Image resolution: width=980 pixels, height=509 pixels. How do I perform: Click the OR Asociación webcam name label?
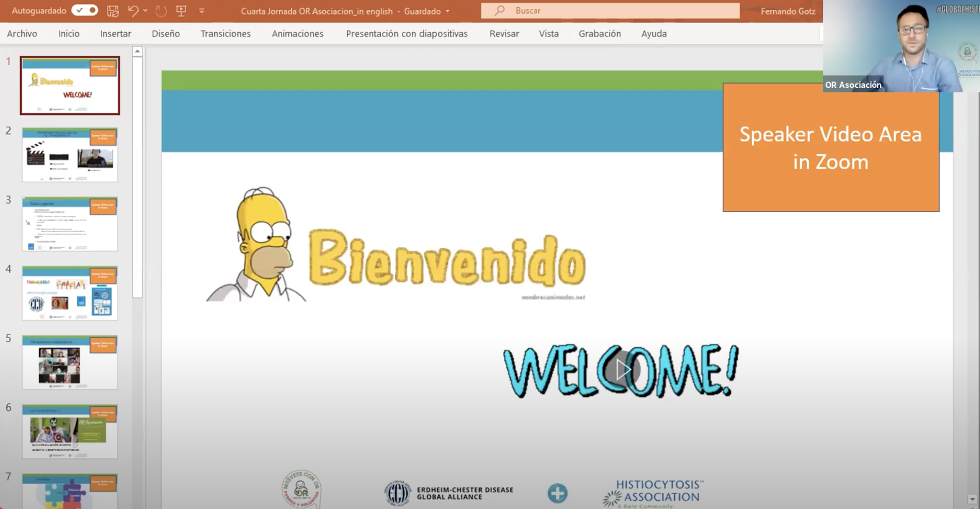853,85
